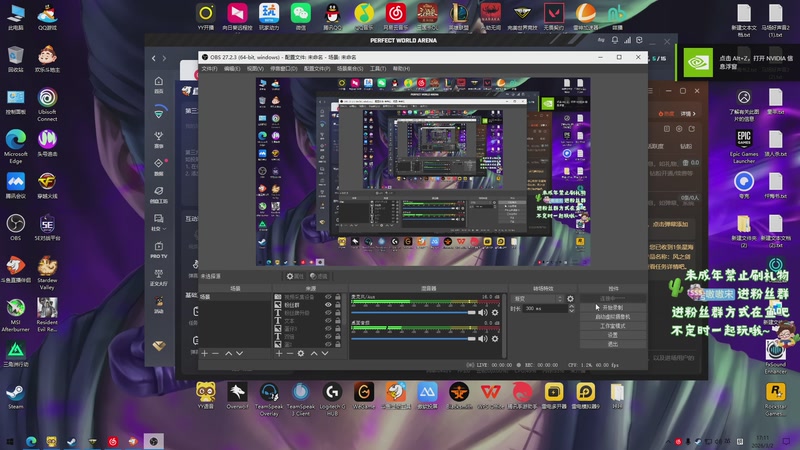800x450 pixels.
Task: Open PRO TV in Perfect World Arena sidebar
Action: (159, 249)
